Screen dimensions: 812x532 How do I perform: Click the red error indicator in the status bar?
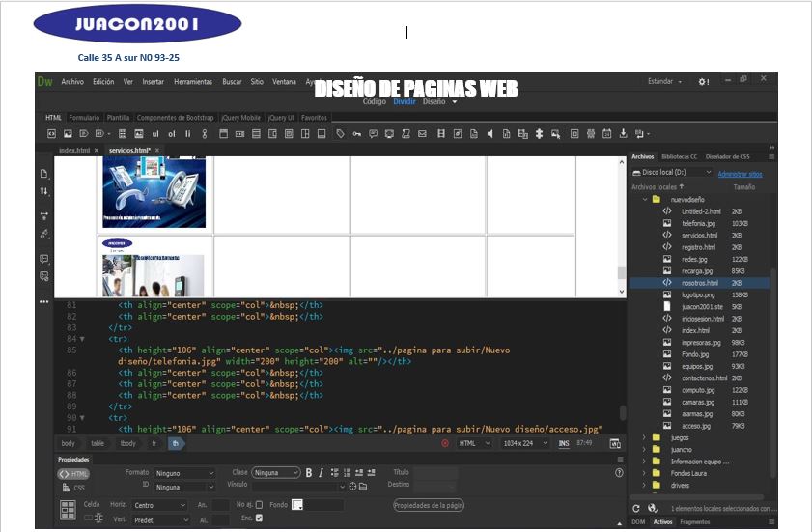coord(445,443)
